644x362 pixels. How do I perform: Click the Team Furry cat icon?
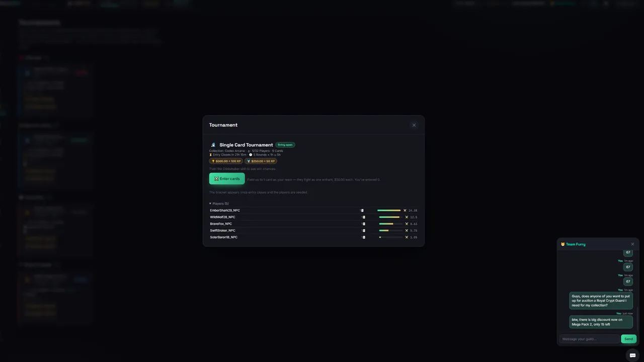click(563, 244)
